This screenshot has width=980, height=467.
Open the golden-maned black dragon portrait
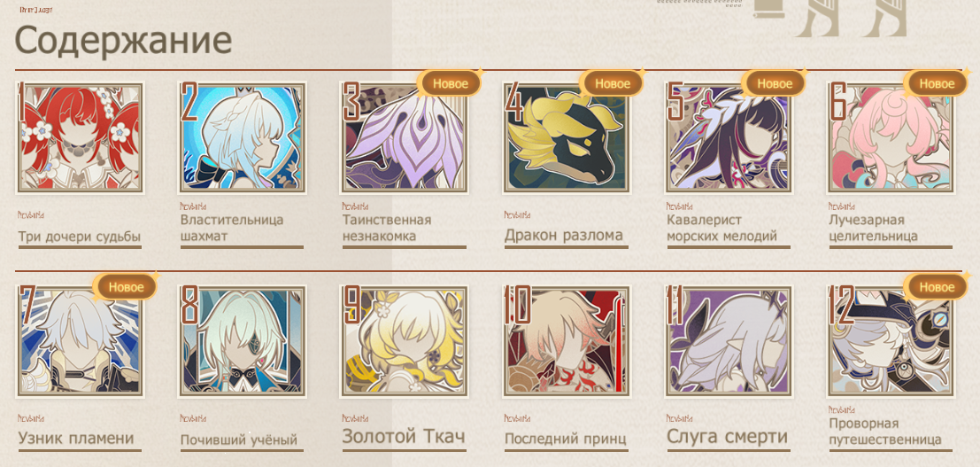coord(567,137)
